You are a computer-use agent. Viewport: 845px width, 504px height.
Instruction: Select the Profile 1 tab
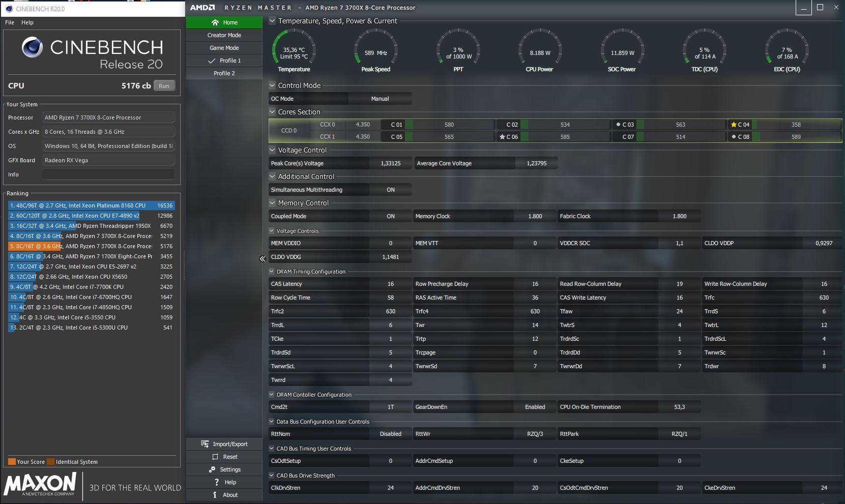tap(224, 61)
